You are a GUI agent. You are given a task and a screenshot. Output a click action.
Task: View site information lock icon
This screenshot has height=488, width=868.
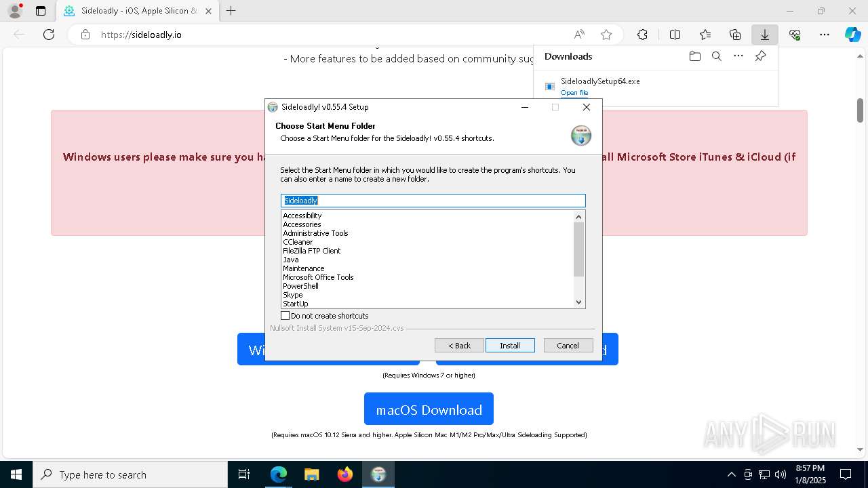tap(85, 35)
